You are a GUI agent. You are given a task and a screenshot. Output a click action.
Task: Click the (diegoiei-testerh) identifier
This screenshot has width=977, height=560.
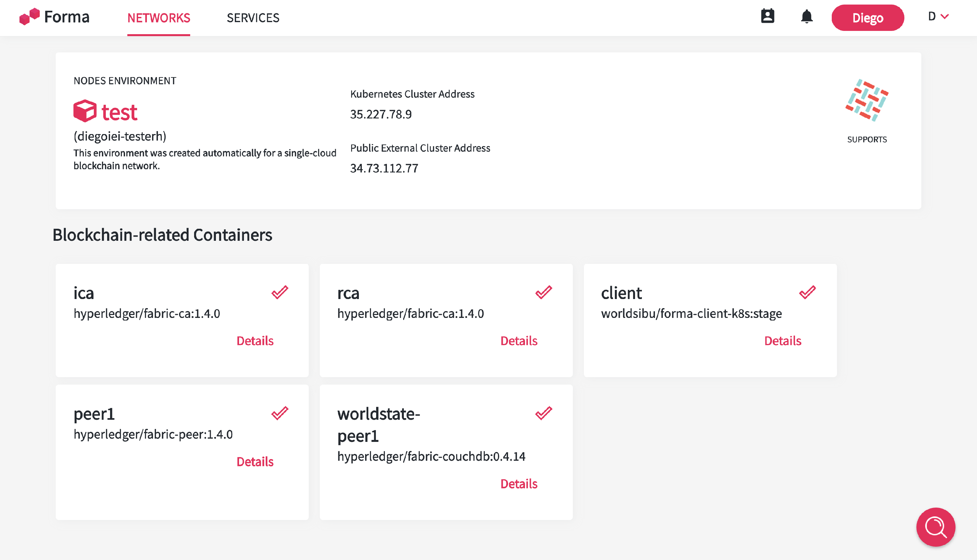tap(120, 136)
